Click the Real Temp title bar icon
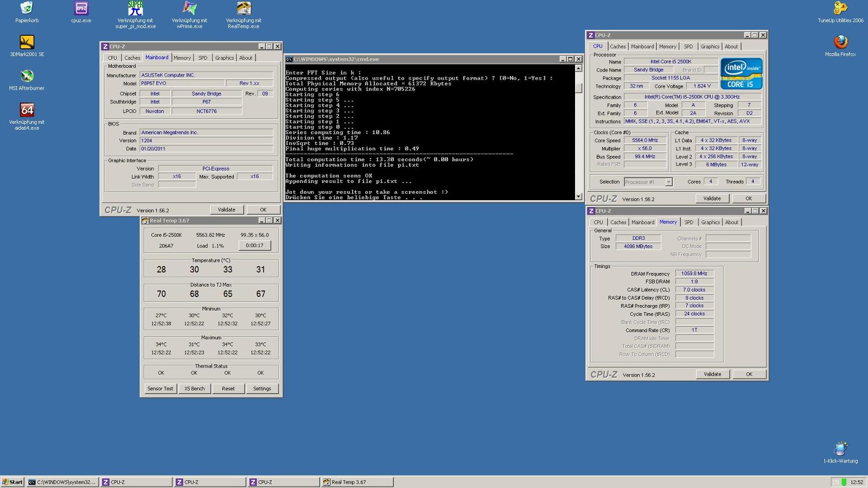The image size is (868, 488). click(x=145, y=220)
